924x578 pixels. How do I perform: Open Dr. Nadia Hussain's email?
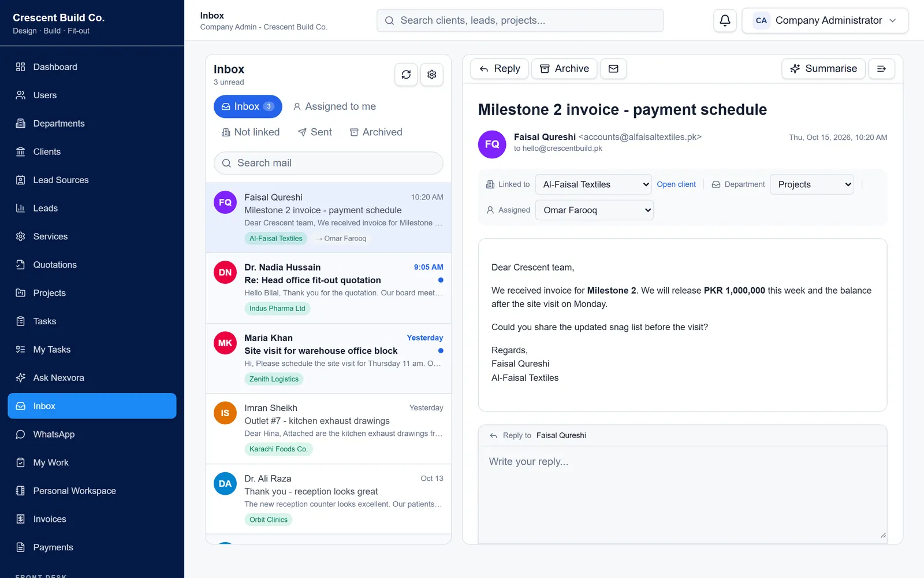(329, 288)
